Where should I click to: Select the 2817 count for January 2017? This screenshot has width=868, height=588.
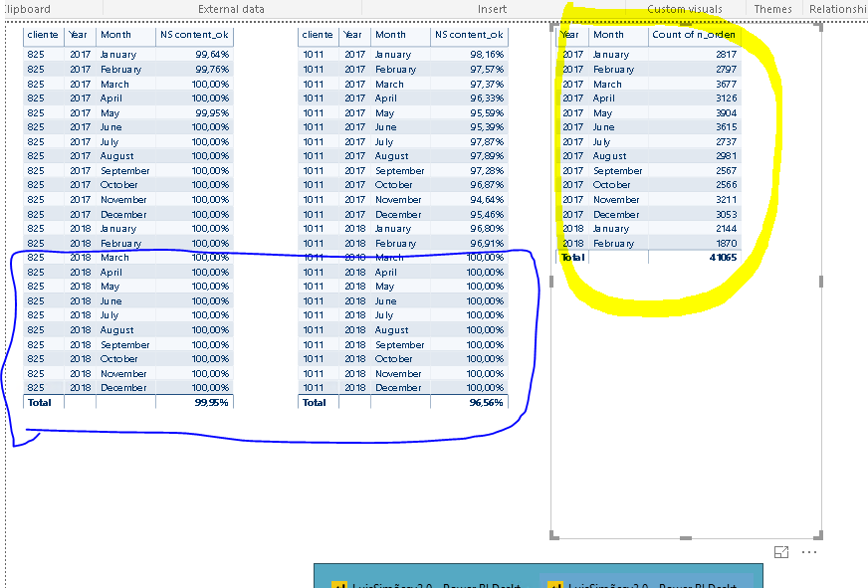(x=726, y=54)
